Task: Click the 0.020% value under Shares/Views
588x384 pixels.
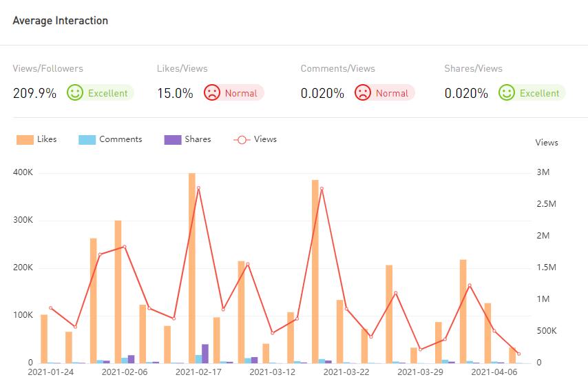Action: point(466,93)
